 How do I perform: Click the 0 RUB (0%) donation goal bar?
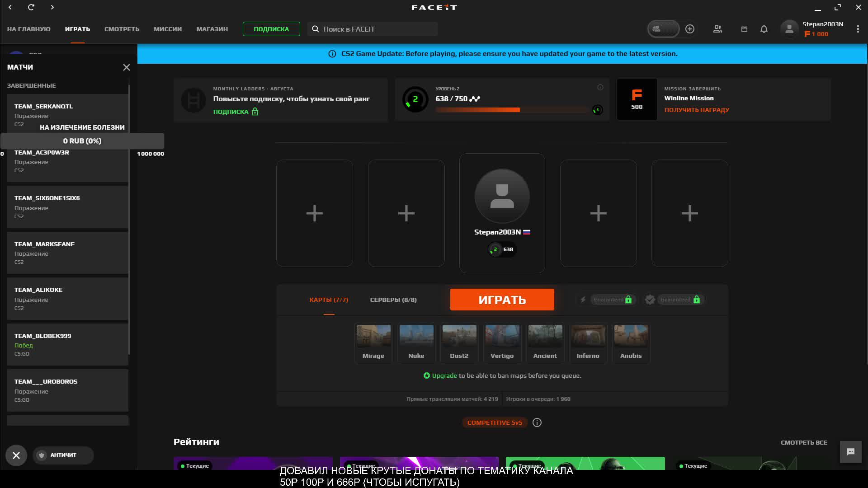click(x=82, y=141)
